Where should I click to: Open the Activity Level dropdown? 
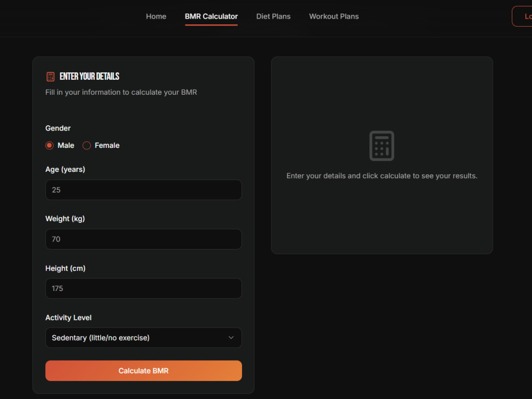pos(144,338)
